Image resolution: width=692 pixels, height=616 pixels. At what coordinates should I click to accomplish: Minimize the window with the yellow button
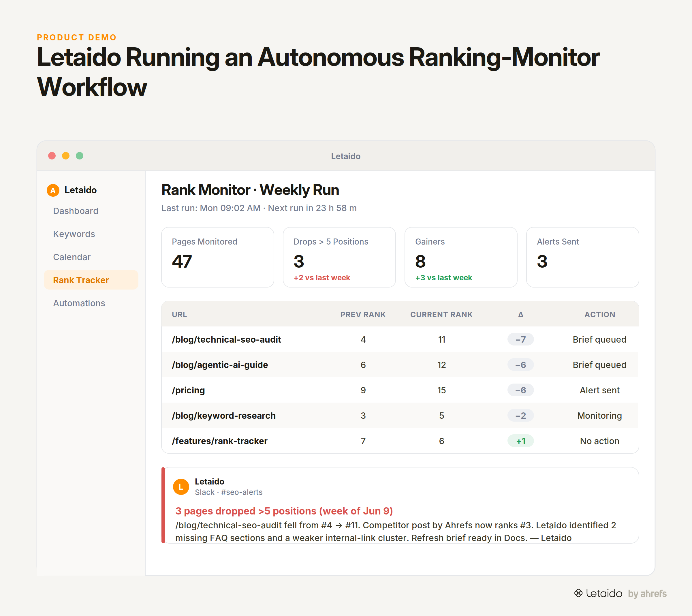pos(66,156)
